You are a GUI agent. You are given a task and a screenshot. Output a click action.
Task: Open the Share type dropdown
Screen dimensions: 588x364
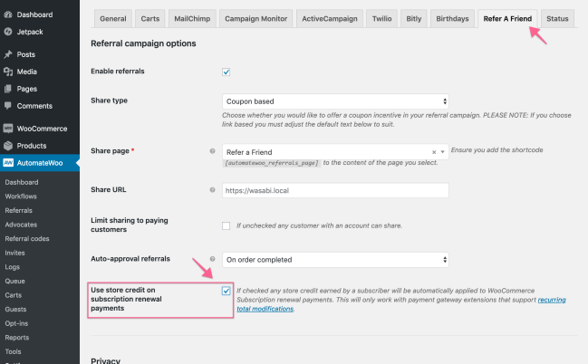point(335,101)
